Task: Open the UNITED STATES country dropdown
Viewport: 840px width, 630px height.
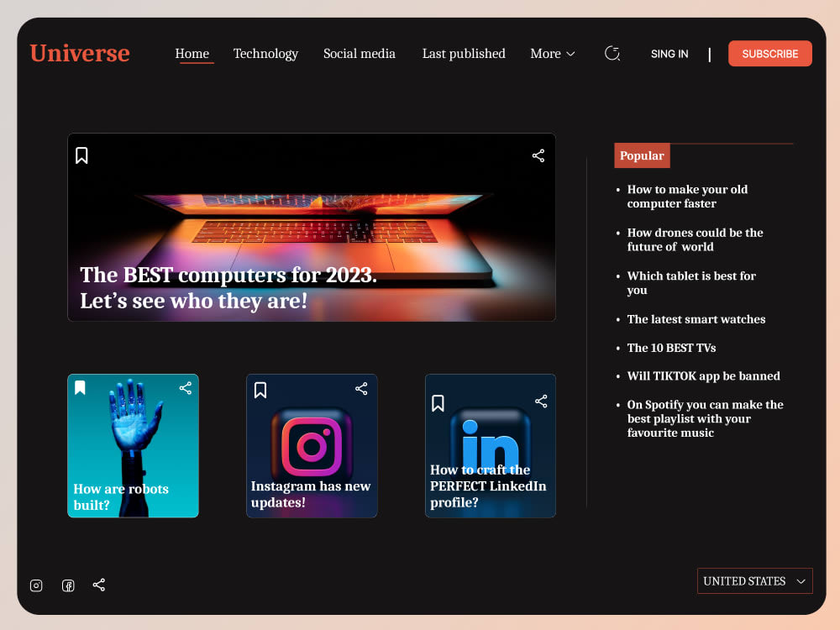Action: (x=755, y=580)
